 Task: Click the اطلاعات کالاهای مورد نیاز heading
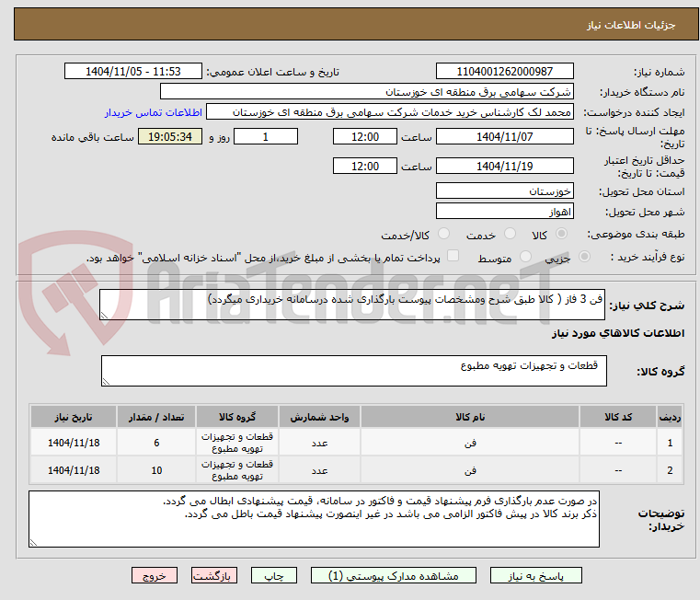pos(618,333)
